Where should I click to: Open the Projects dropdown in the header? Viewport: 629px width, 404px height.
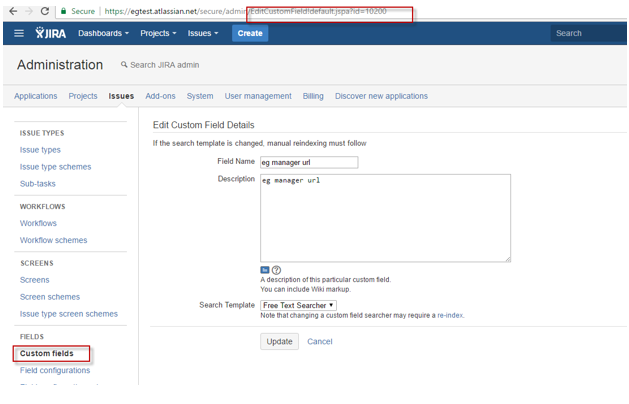tap(158, 33)
